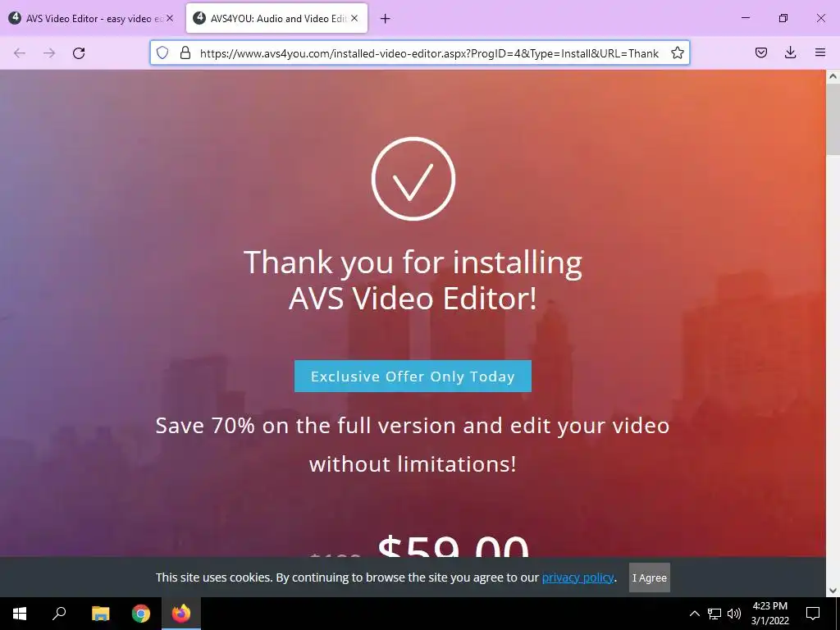Click scrollbar up arrow
Screen dimensions: 840x630
point(833,76)
